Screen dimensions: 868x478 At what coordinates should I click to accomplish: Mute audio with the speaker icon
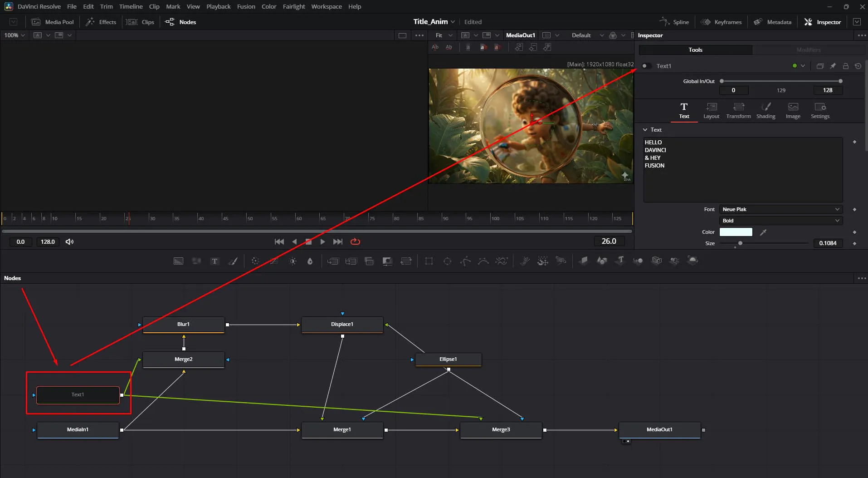(69, 241)
